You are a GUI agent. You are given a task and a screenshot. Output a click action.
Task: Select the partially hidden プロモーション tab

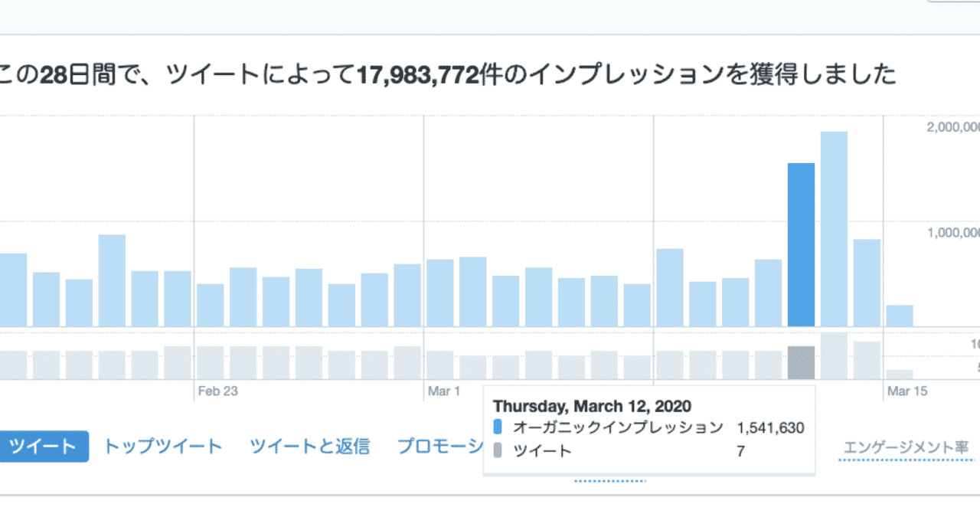click(439, 447)
